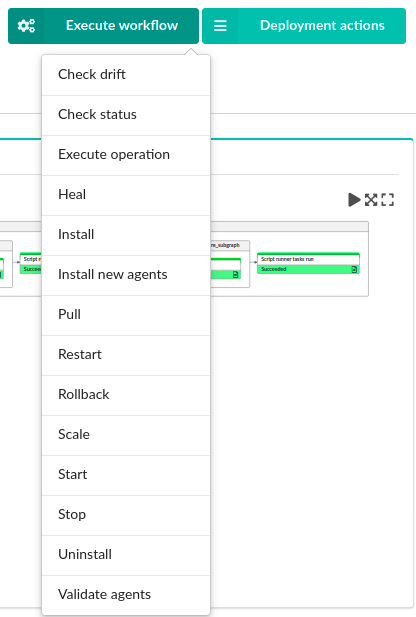Select the Uninstall workflow
416x617 pixels.
(x=126, y=555)
